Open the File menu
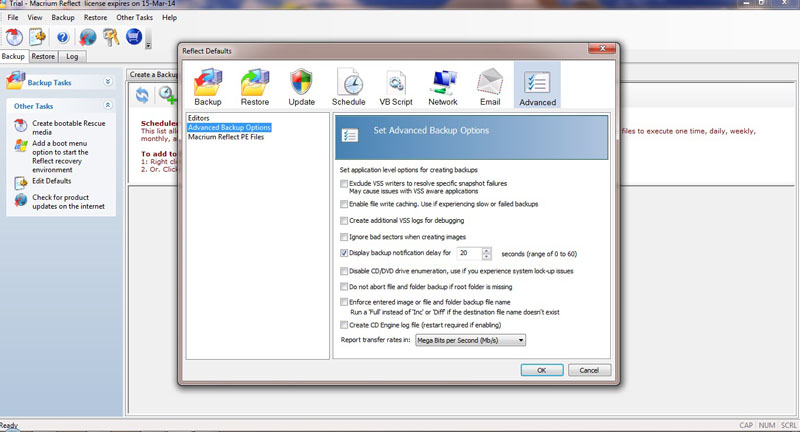Screen dimensions: 800x432 pyautogui.click(x=13, y=17)
